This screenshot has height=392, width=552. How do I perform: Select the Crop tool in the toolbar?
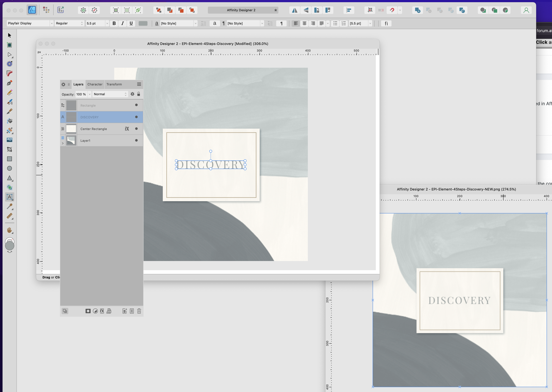[9, 149]
